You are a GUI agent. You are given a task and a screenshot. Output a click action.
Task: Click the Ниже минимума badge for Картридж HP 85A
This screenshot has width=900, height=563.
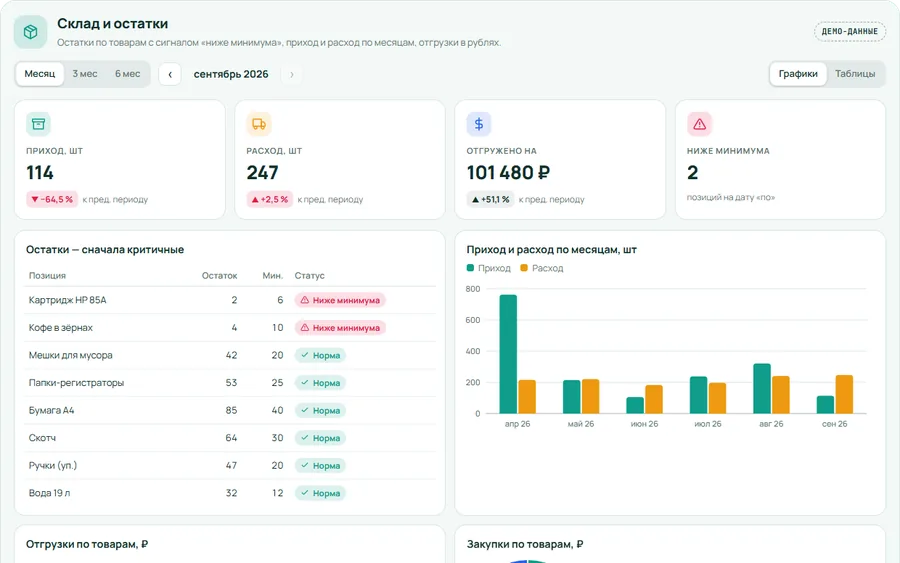(340, 300)
